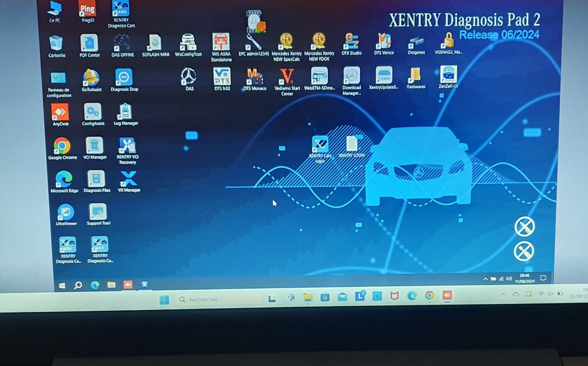Open the Corbeille recycle bin
Screen dimensions: 588x366
[x=57, y=46]
